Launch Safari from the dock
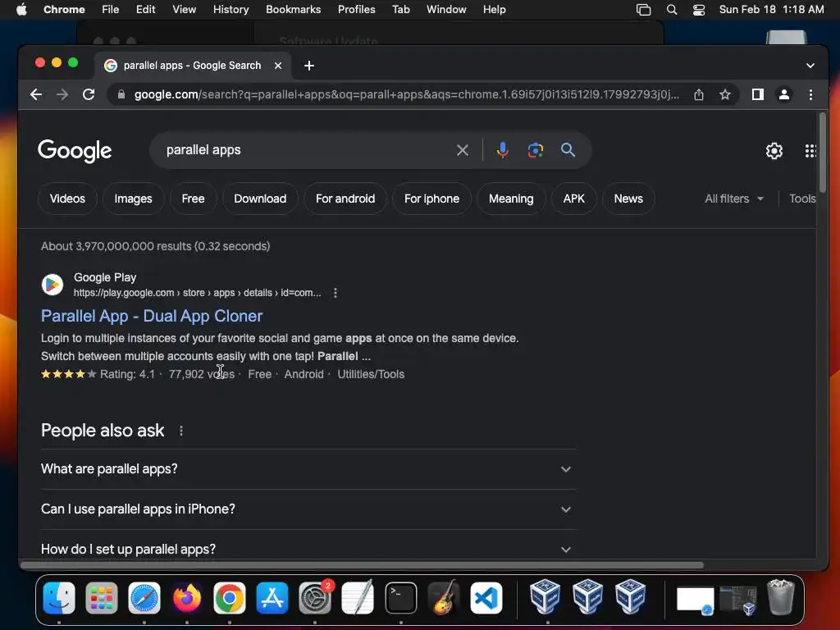Image resolution: width=840 pixels, height=630 pixels. pyautogui.click(x=144, y=598)
